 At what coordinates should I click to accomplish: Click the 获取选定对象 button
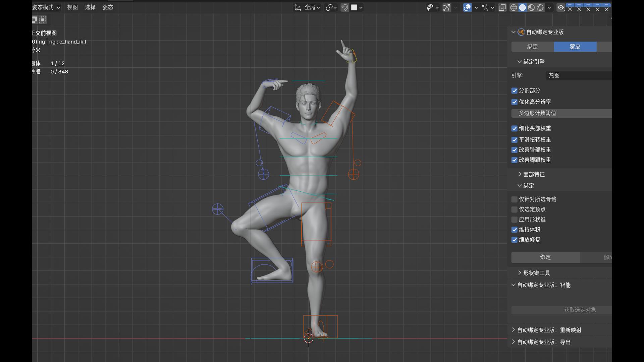580,310
